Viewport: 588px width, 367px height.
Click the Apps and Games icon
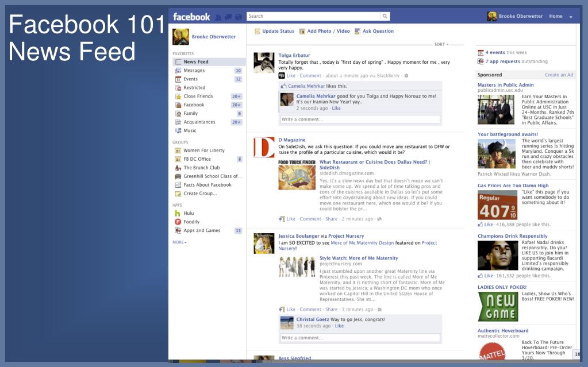tap(178, 230)
